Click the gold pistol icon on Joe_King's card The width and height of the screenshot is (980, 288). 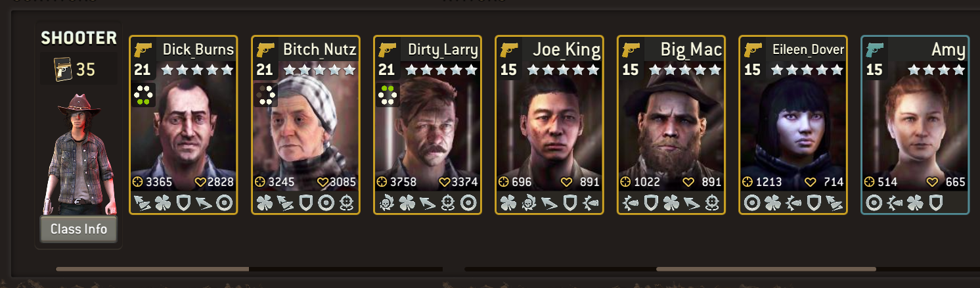(x=508, y=49)
